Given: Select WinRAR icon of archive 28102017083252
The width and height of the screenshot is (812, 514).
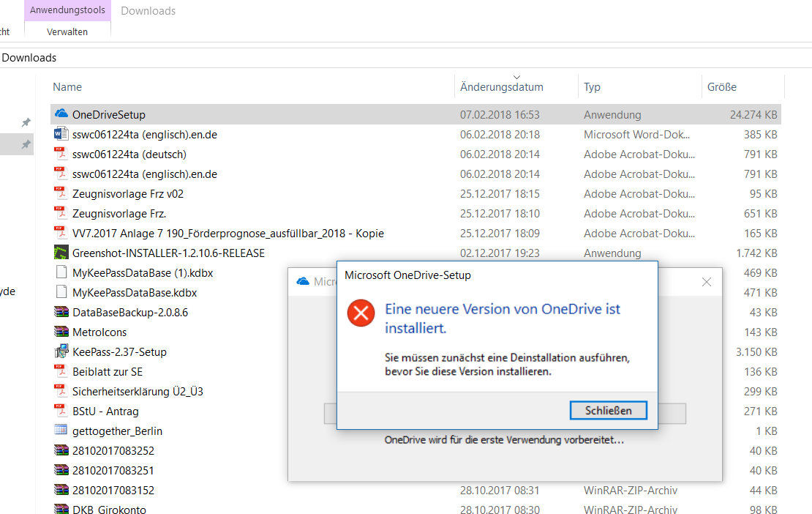Looking at the screenshot, I should click(61, 450).
